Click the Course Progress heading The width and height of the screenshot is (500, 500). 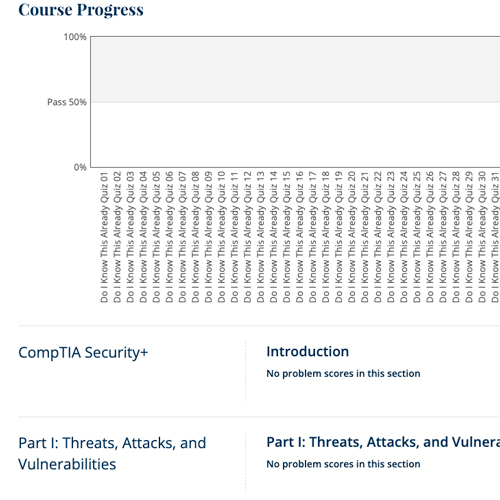pyautogui.click(x=81, y=10)
